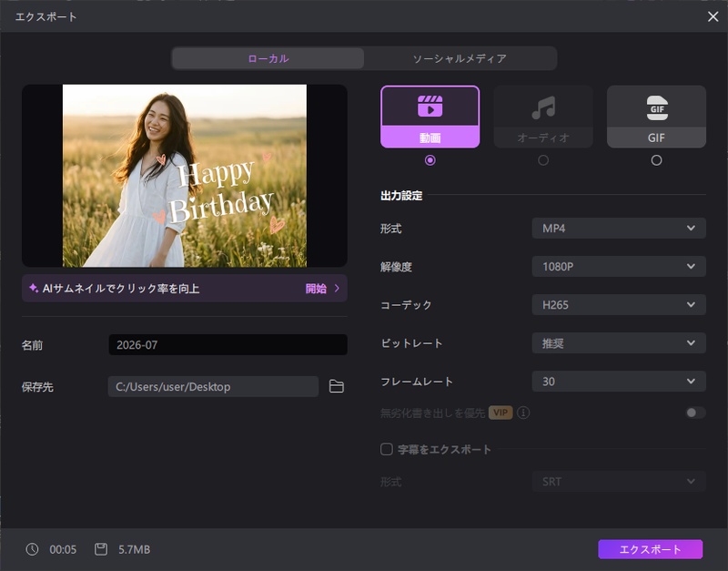Viewport: 728px width, 571px height.
Task: Click the info icon next to VIP badge
Action: [523, 413]
